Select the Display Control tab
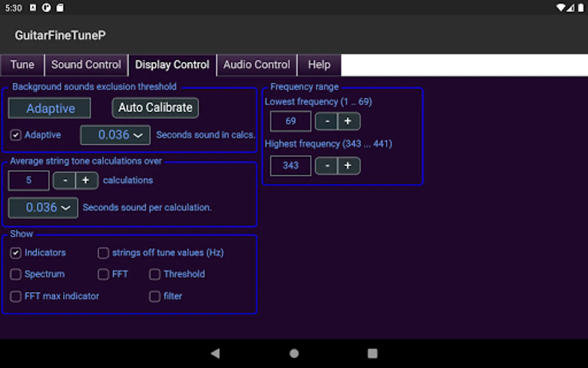Viewport: 588px width, 368px height. [x=172, y=65]
